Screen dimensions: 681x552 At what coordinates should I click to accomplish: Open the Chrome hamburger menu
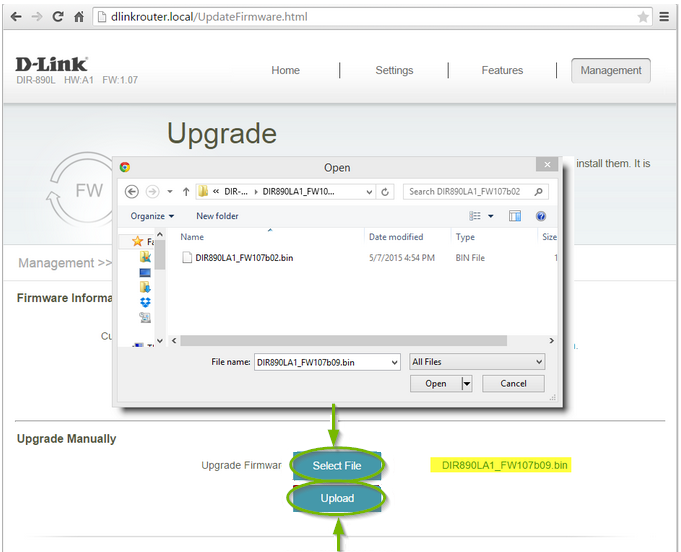(x=664, y=17)
